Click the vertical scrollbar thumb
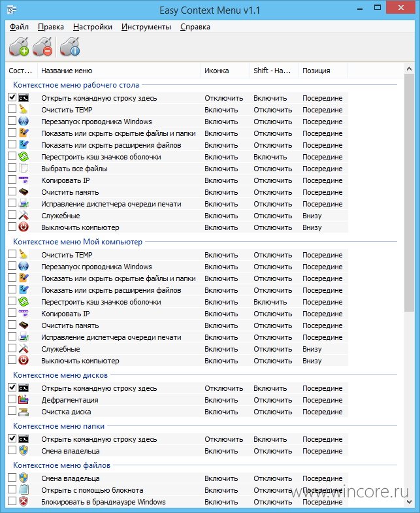 409,193
